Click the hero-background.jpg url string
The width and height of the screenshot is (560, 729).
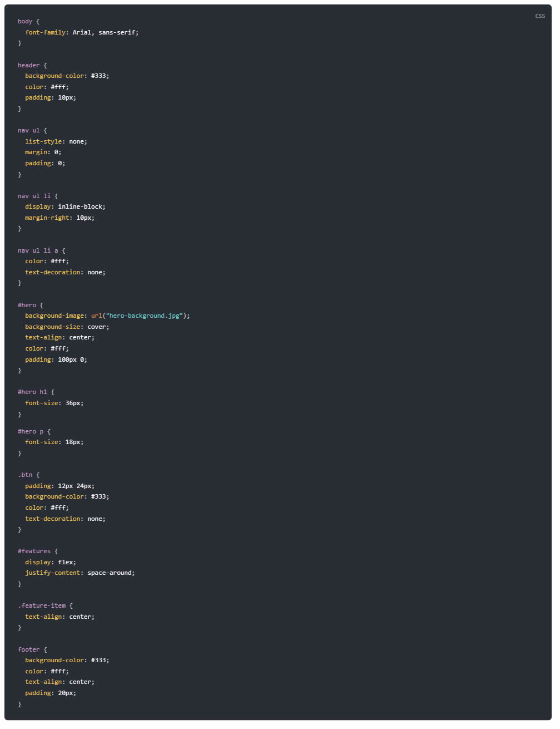[145, 316]
